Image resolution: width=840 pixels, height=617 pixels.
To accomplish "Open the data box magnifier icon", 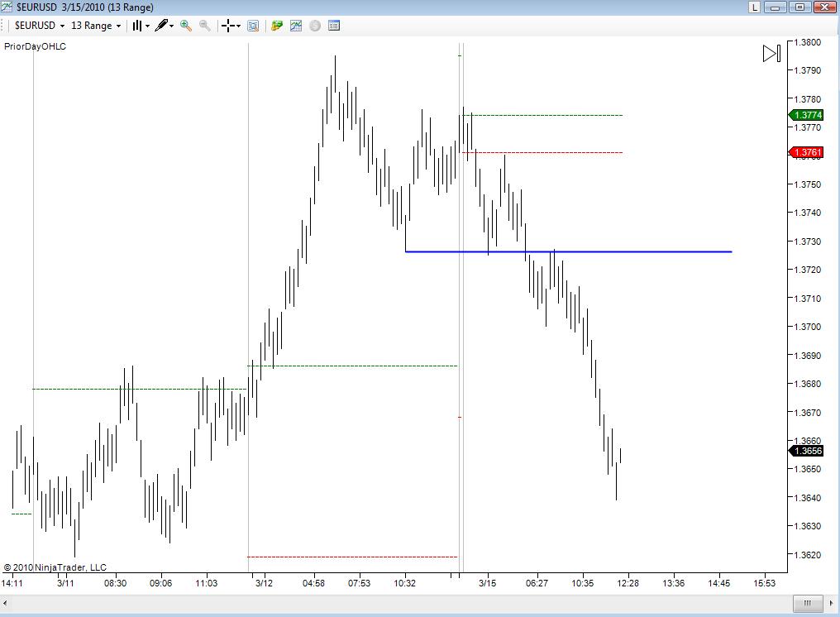I will [x=253, y=26].
